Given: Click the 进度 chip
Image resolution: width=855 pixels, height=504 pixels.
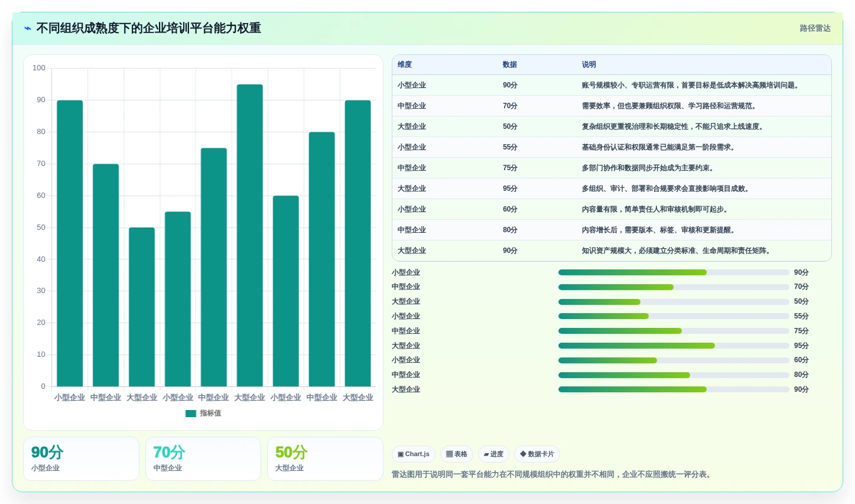Looking at the screenshot, I should tap(493, 454).
